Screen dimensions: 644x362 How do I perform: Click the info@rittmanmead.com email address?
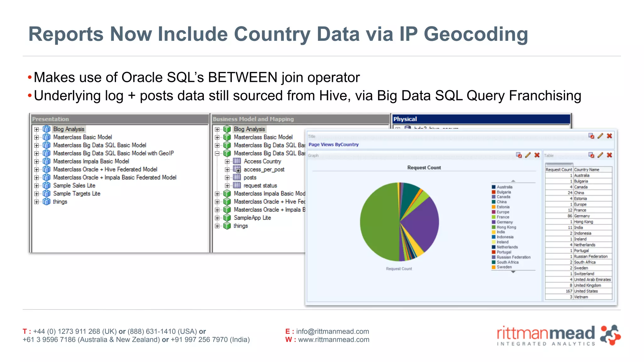(x=332, y=332)
